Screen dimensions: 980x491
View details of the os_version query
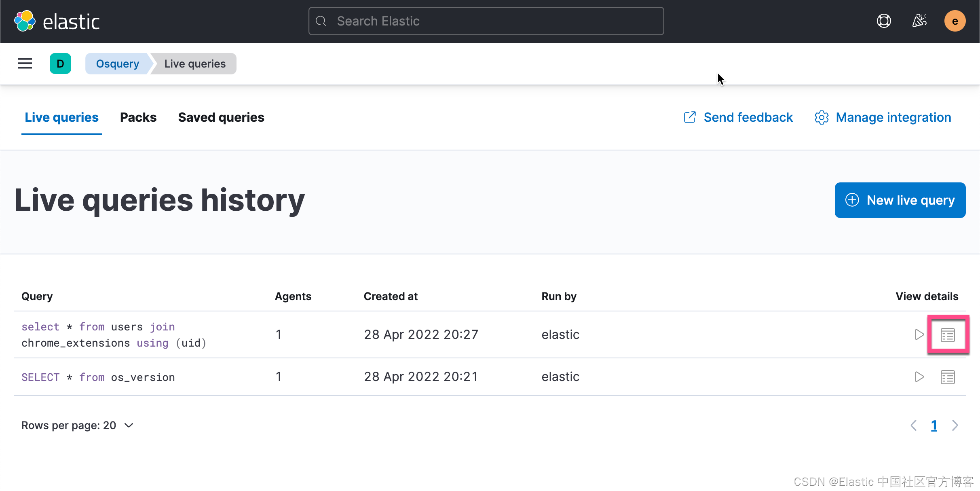coord(948,377)
